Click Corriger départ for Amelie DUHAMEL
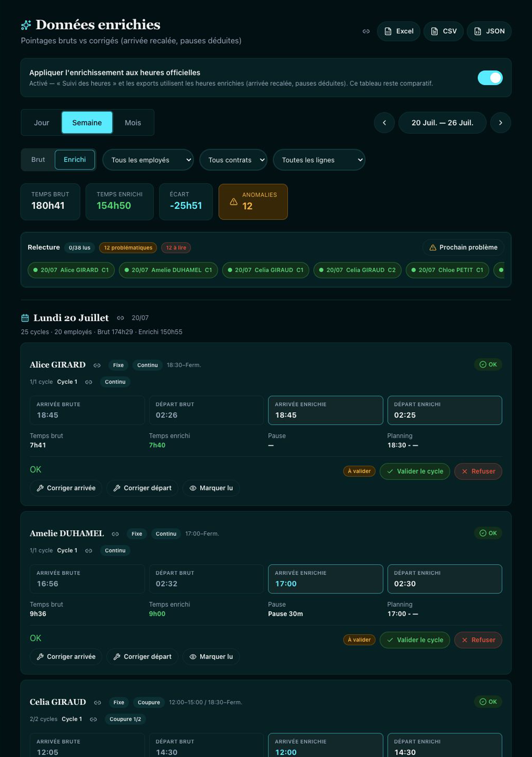Screen dimensions: 532x757 [142, 657]
